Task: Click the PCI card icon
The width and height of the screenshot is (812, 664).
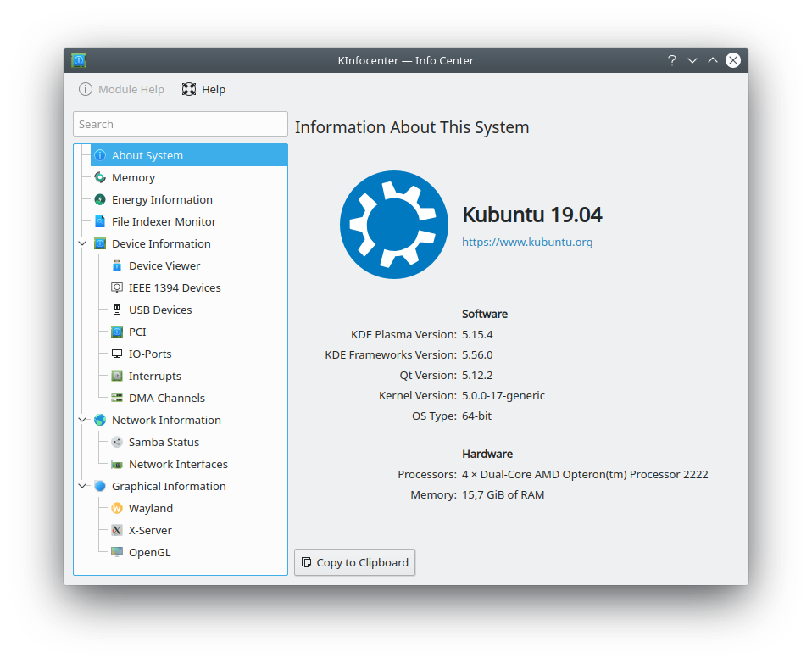Action: click(x=117, y=332)
